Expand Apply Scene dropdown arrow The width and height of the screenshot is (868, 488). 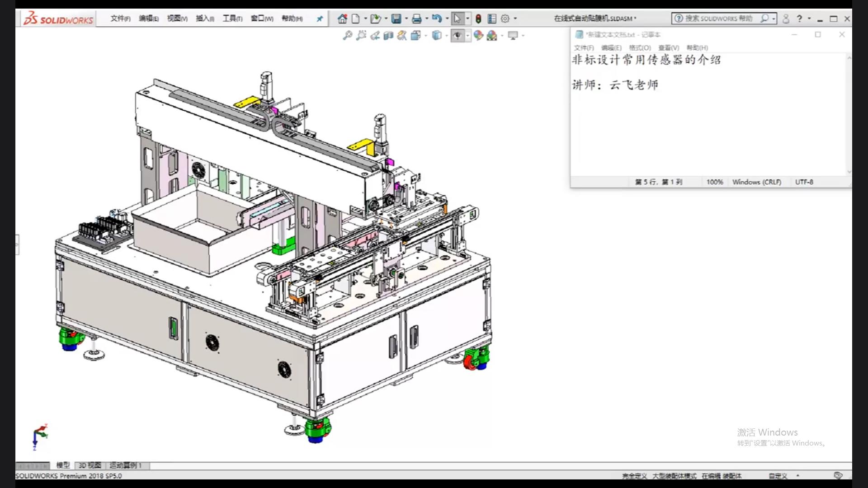[502, 35]
